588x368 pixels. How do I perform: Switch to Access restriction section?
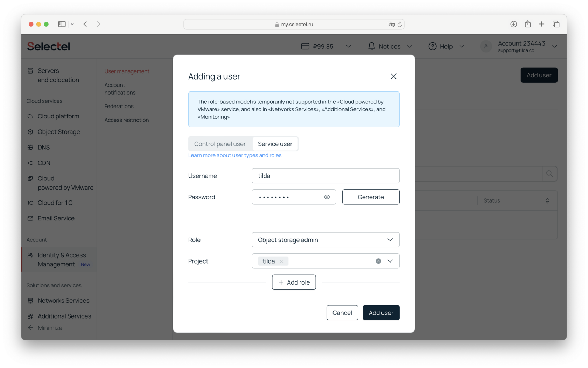126,120
